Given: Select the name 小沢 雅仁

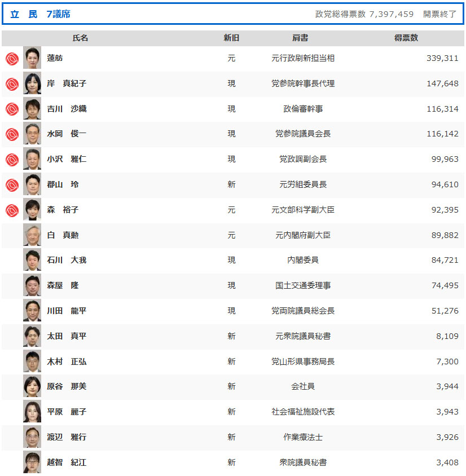Looking at the screenshot, I should [67, 159].
